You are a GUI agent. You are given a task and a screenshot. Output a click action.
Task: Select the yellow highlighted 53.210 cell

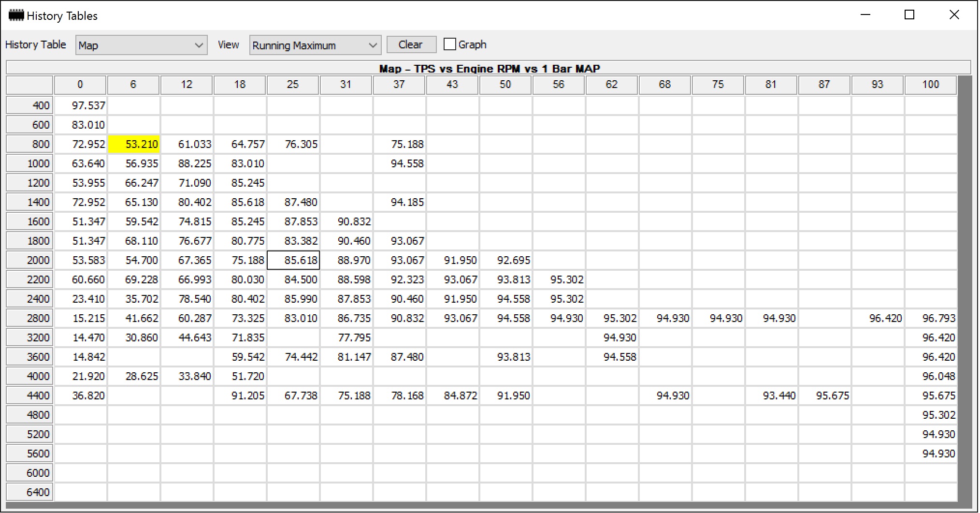134,144
